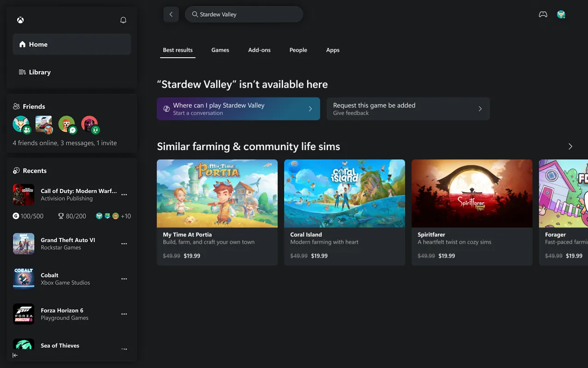
Task: Open the controller icon in the top bar
Action: point(543,14)
